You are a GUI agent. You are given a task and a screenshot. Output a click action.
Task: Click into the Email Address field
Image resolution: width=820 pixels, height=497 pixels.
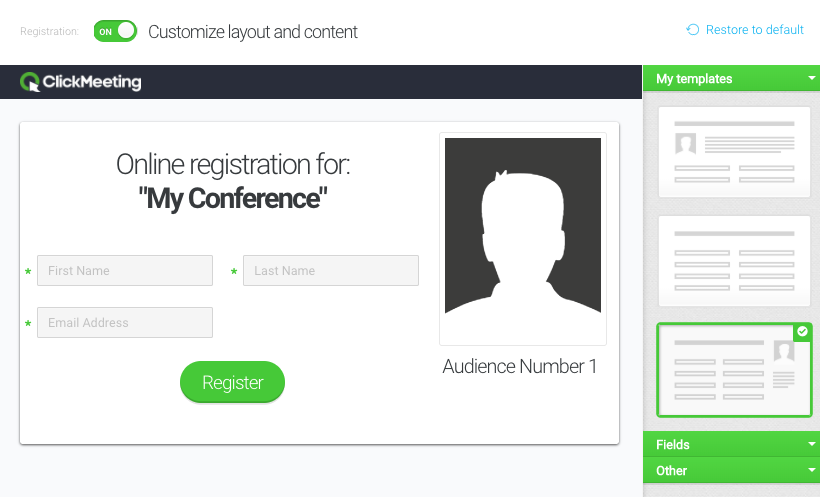(x=125, y=322)
